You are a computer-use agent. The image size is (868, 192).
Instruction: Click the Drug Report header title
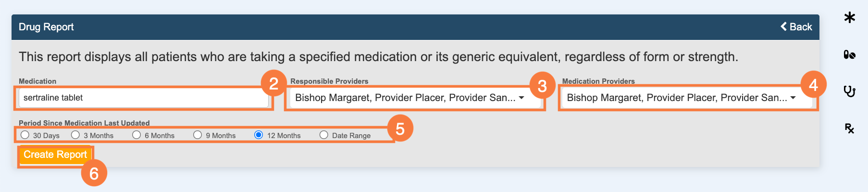pyautogui.click(x=46, y=27)
